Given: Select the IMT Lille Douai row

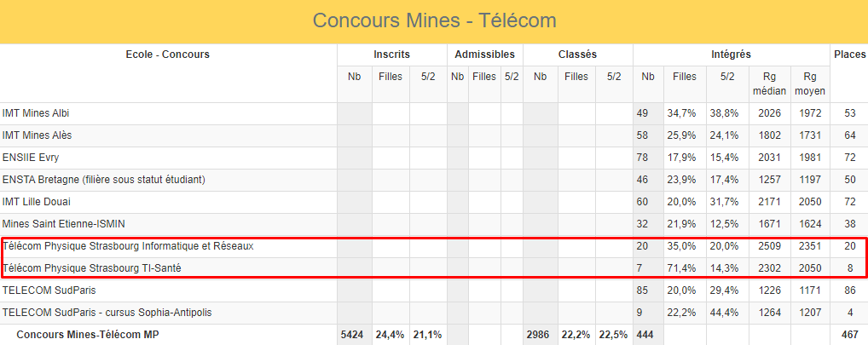Looking at the screenshot, I should click(x=37, y=202).
